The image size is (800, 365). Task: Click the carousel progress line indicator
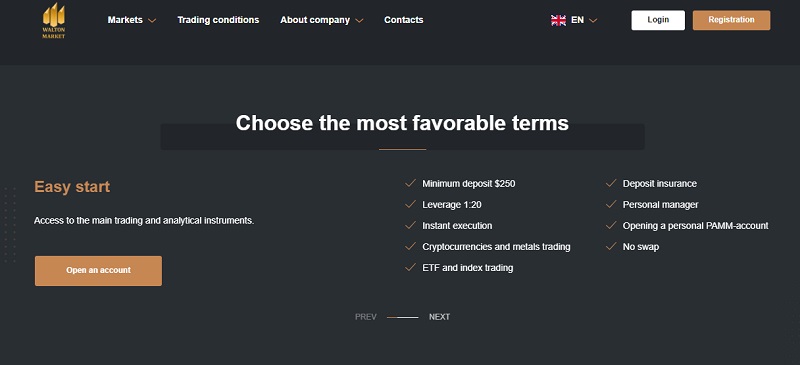point(403,318)
